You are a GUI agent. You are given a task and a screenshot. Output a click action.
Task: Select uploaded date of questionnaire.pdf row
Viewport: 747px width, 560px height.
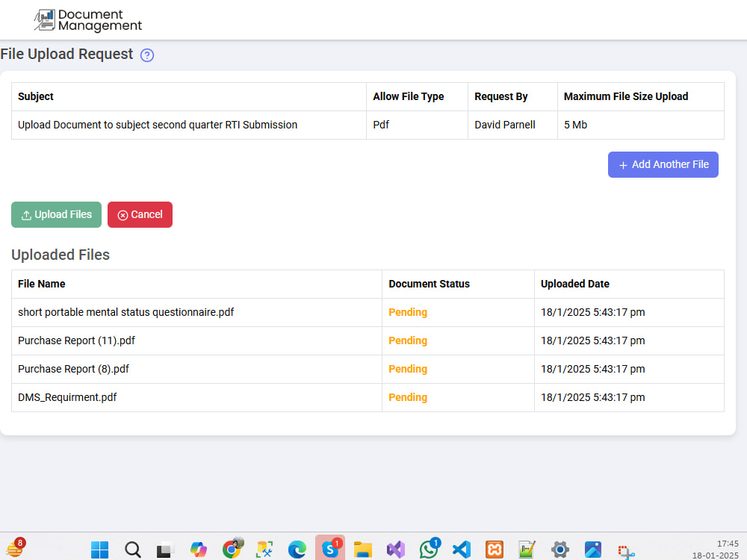tap(592, 312)
